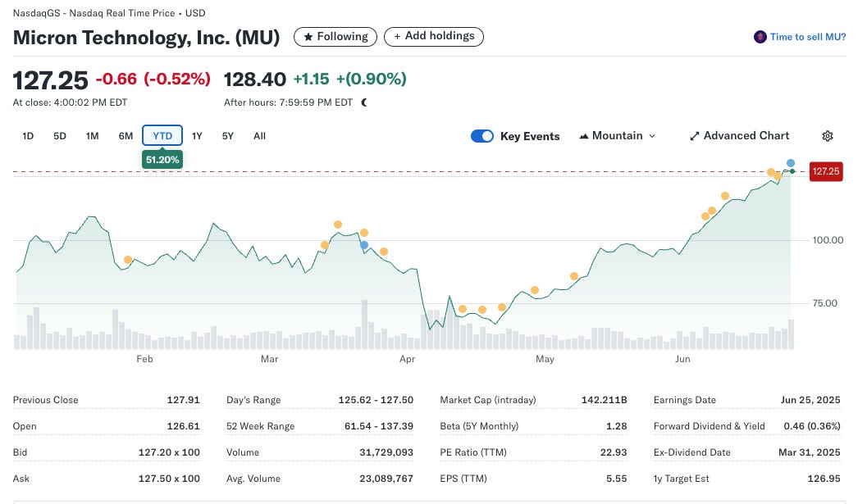This screenshot has height=504, width=858.
Task: Click Forward Dividend & Yield value 0.46 (0.36%)
Action: coord(812,426)
